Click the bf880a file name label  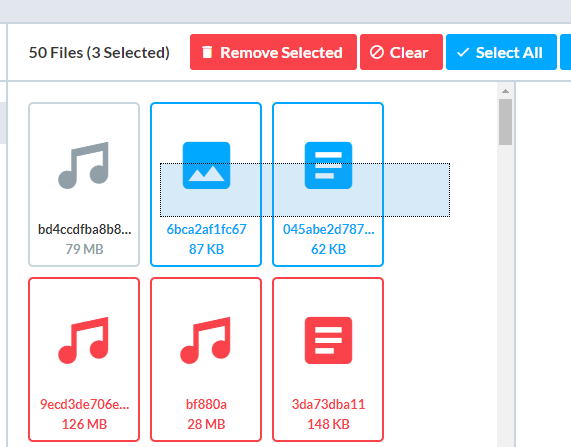206,404
